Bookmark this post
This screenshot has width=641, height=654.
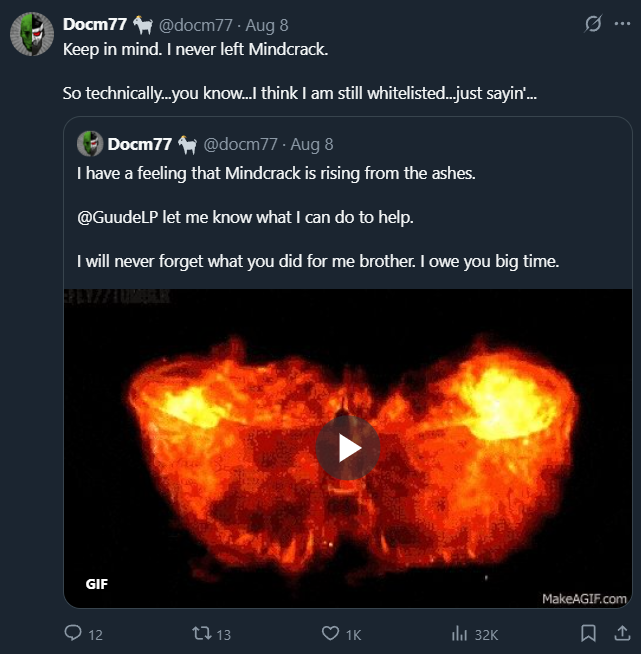pyautogui.click(x=589, y=633)
